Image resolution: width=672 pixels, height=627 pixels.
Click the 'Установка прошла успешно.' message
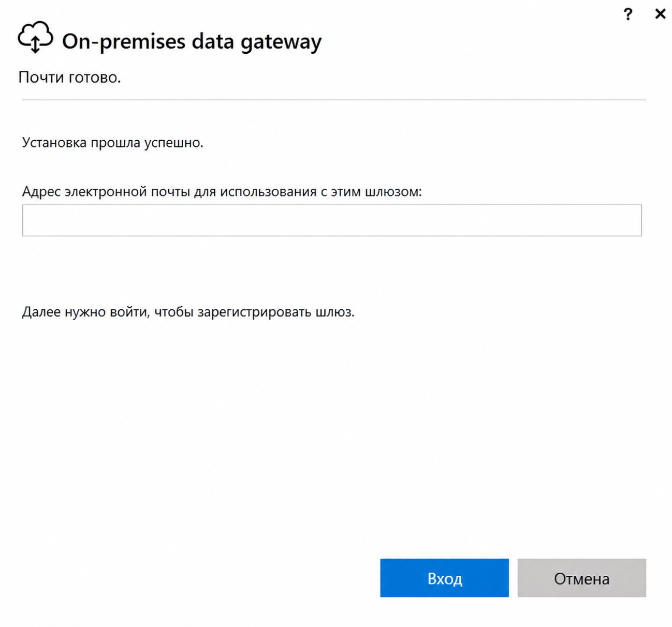click(112, 143)
